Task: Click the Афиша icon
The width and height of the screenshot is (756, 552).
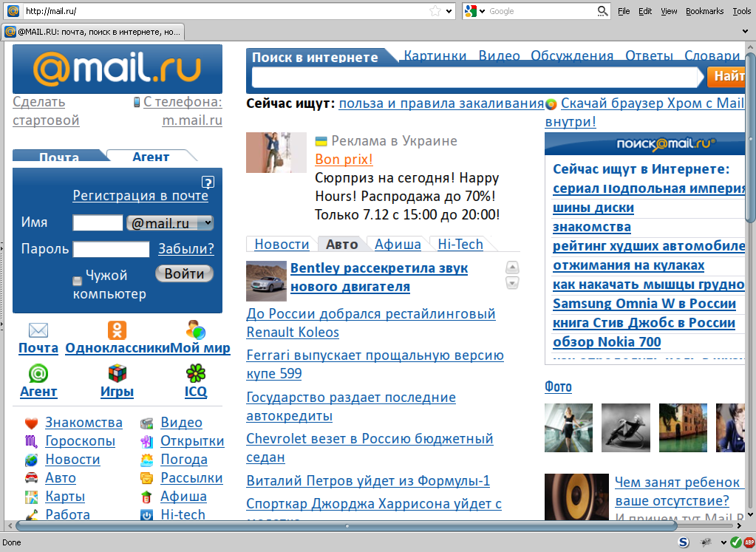Action: pyautogui.click(x=146, y=497)
